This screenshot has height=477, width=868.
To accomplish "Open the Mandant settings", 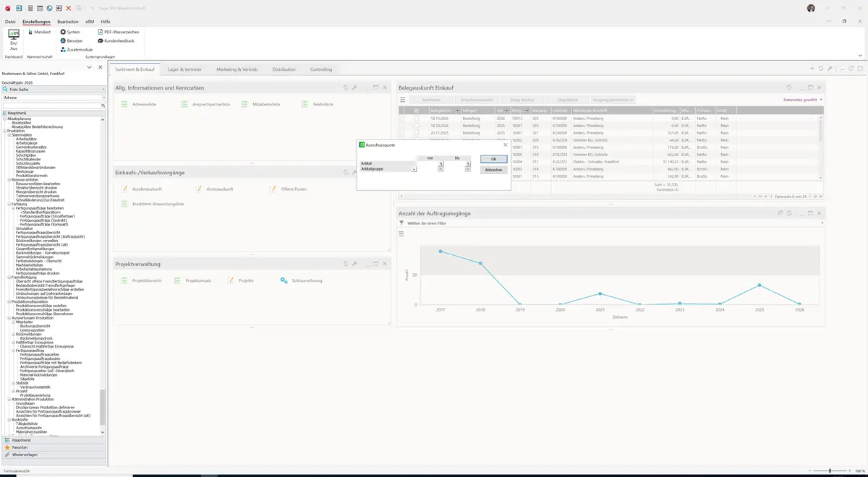I will pyautogui.click(x=38, y=32).
